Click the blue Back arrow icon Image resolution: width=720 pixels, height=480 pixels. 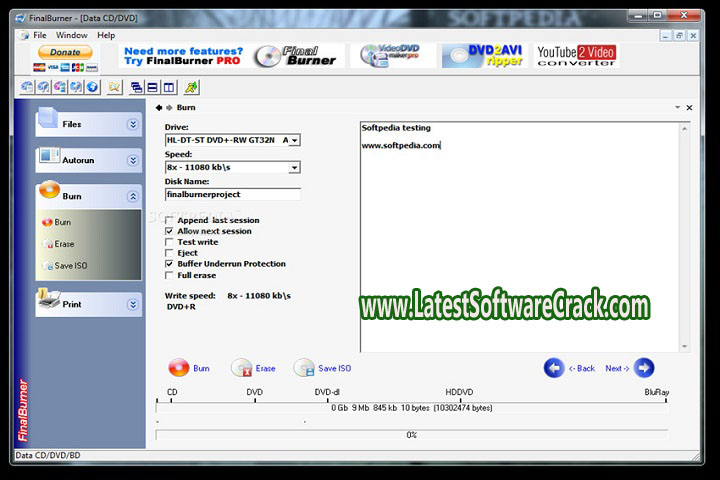pos(554,368)
